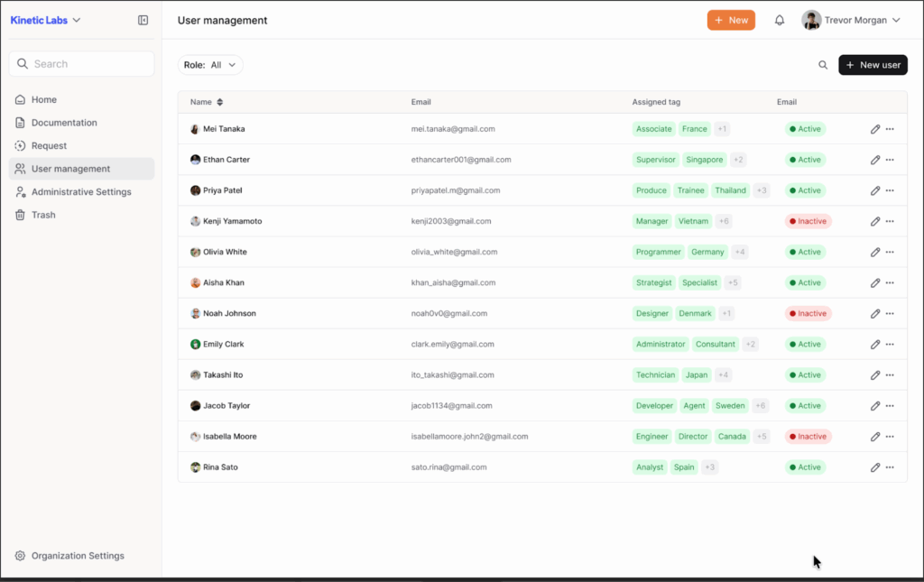Toggle the Name column sort arrows
The width and height of the screenshot is (924, 582).
(x=220, y=102)
